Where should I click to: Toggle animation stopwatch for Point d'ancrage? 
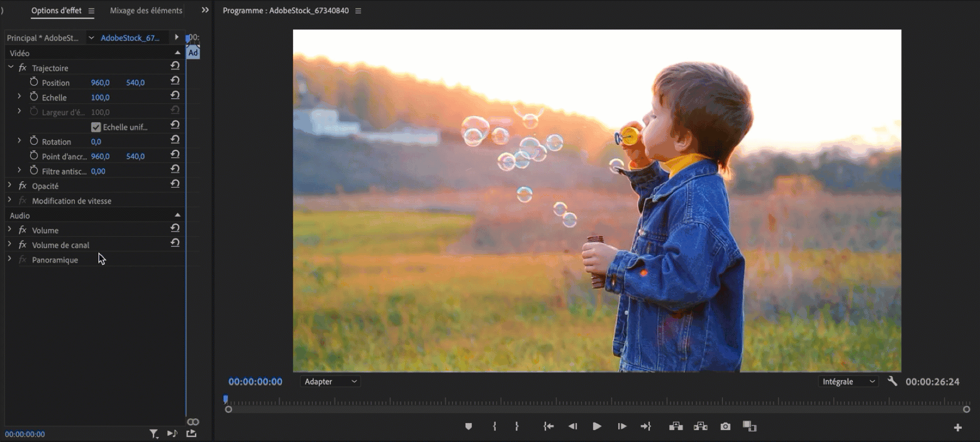(34, 156)
